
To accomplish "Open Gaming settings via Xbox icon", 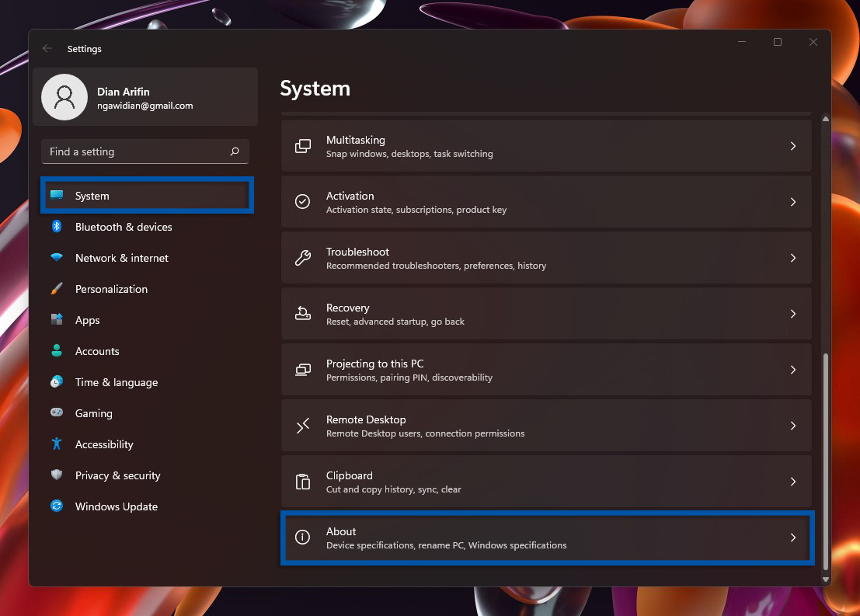I will (x=57, y=412).
